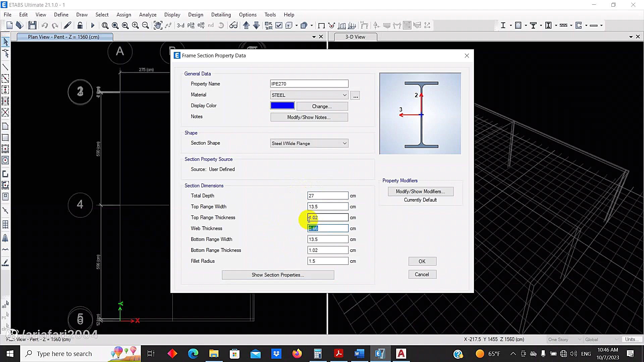Open Set Display Options checkbox icon

(279, 25)
